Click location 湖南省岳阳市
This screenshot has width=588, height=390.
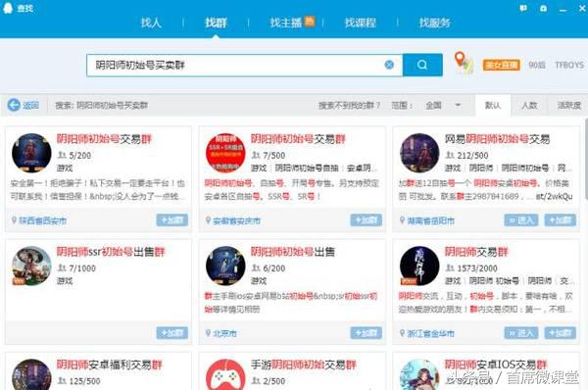tap(430, 220)
